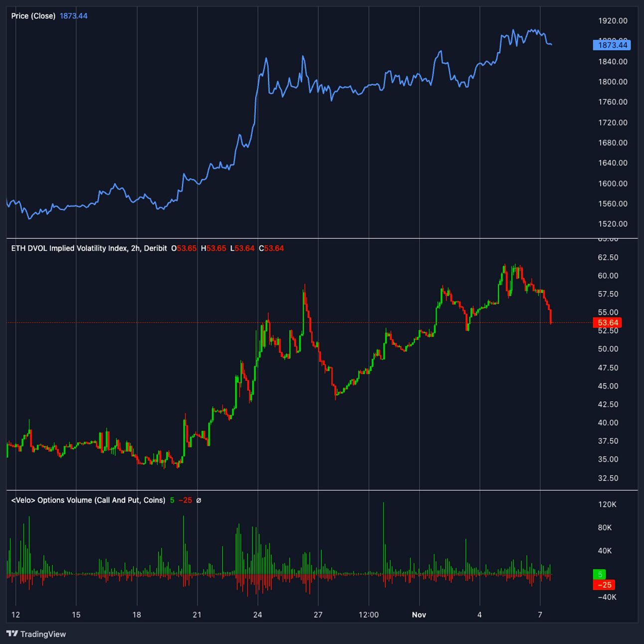Click the Nov date label on time axis
The height and width of the screenshot is (644, 644).
[x=419, y=615]
